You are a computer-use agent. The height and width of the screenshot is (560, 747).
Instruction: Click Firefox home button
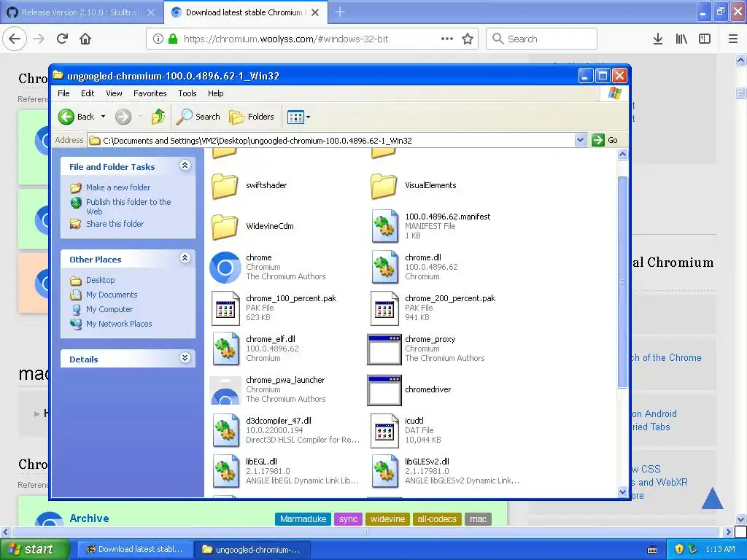pos(85,39)
